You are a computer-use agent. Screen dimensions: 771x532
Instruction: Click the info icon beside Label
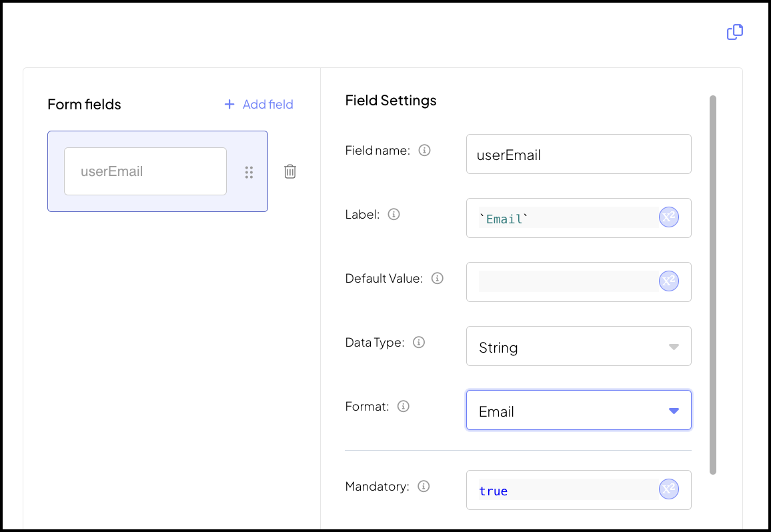[394, 215]
